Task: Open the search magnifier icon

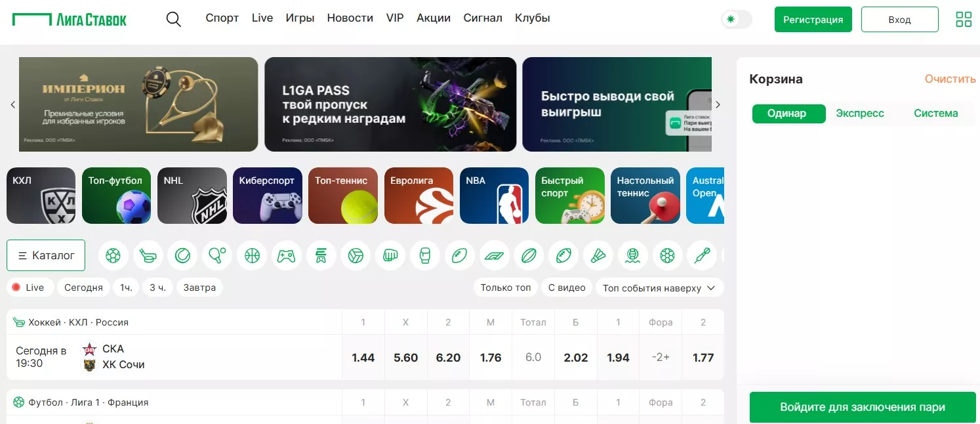Action: (173, 19)
